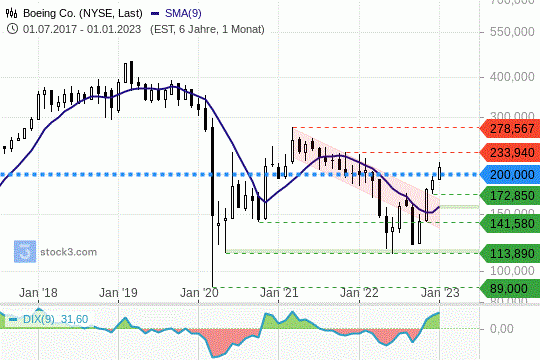
Task: Click the Jan '23 time axis label
Action: click(440, 293)
